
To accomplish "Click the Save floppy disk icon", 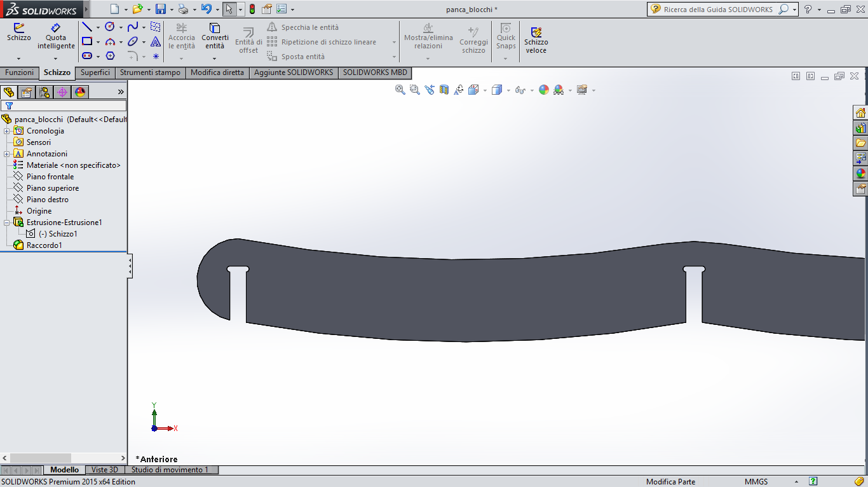I will 161,9.
